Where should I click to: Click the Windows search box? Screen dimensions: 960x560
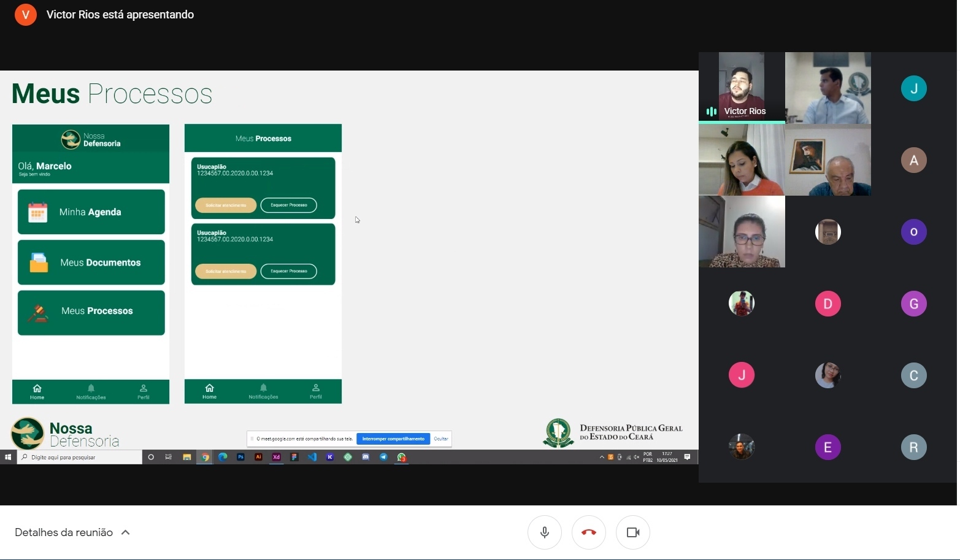tap(80, 457)
